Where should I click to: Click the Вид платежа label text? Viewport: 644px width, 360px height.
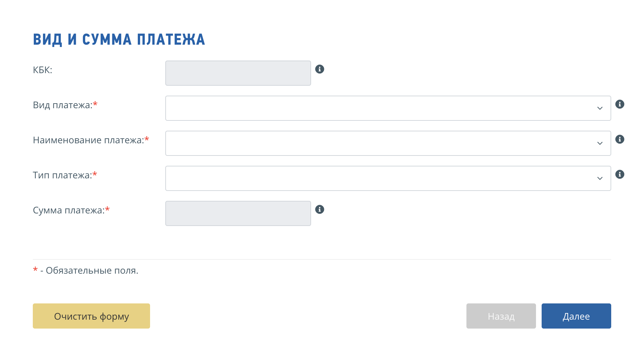[63, 105]
